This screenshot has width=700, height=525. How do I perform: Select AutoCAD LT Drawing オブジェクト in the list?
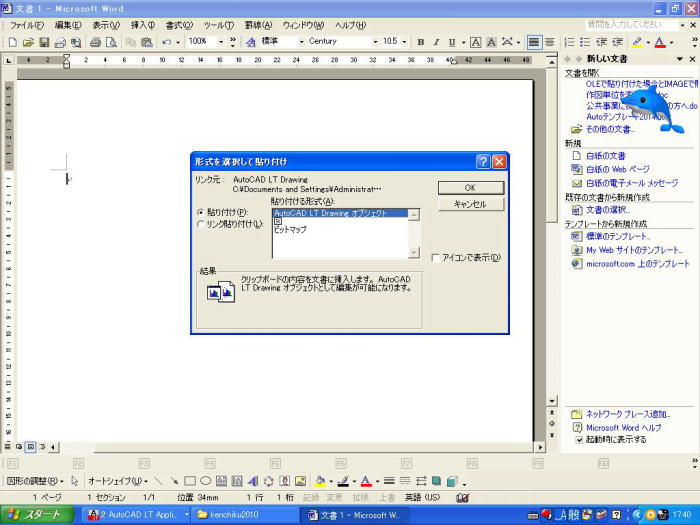340,213
